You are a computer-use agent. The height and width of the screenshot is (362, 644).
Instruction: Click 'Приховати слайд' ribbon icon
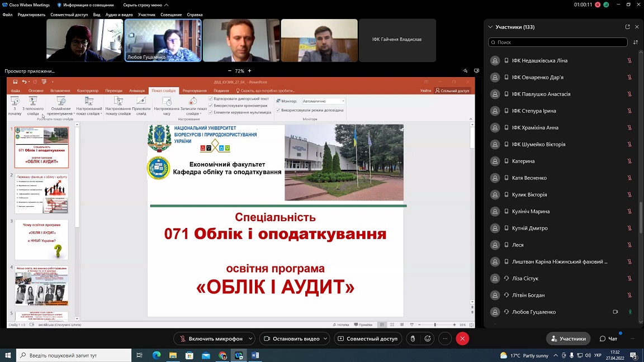(x=141, y=101)
